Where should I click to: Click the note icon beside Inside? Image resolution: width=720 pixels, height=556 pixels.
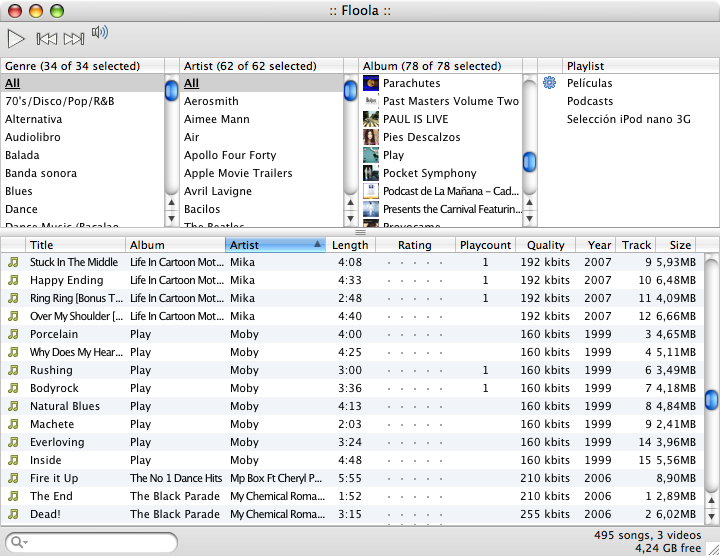pyautogui.click(x=13, y=460)
